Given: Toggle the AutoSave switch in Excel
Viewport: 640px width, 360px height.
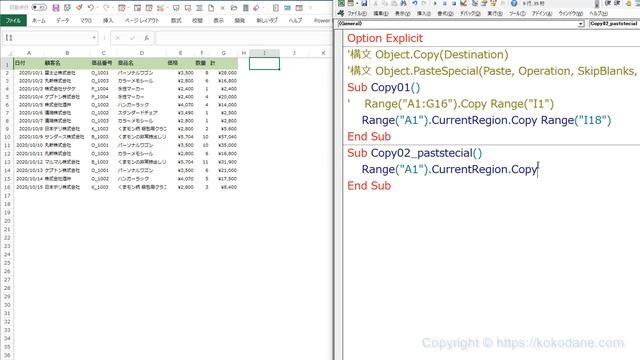Looking at the screenshot, I should click(39, 7).
